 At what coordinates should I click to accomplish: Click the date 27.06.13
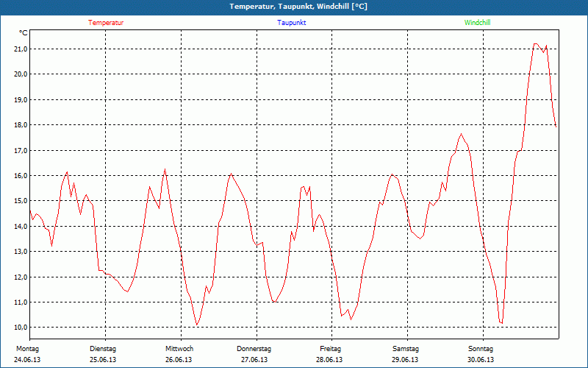[x=254, y=360]
